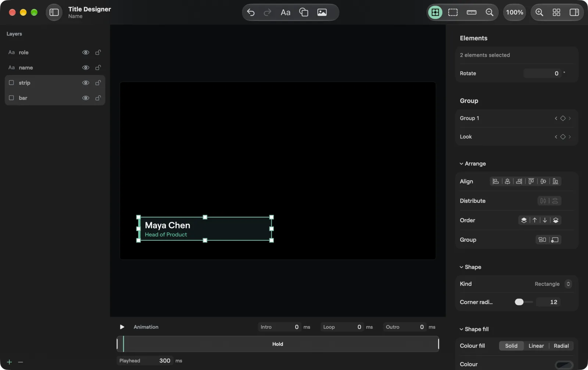
Task: Add a shape with the shapes tool
Action: 304,13
